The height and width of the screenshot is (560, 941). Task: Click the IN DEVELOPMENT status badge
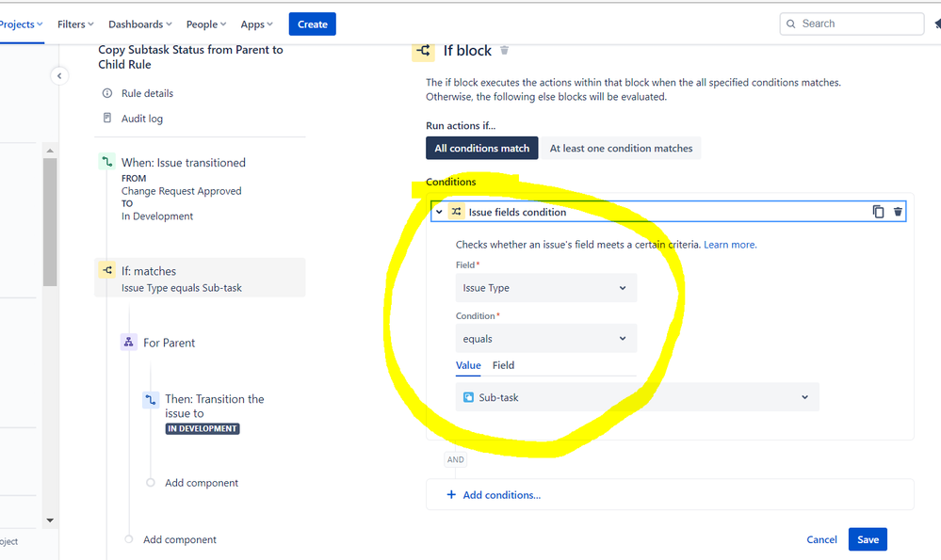tap(203, 428)
